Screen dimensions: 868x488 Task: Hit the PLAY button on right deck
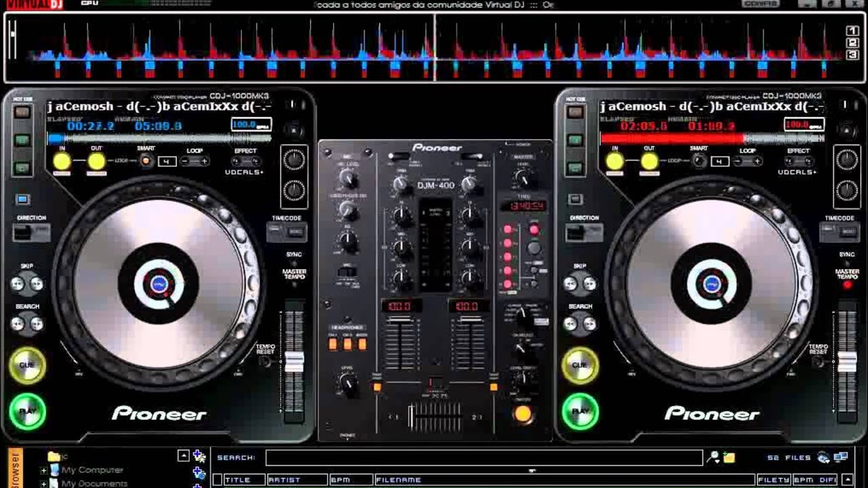click(x=580, y=411)
